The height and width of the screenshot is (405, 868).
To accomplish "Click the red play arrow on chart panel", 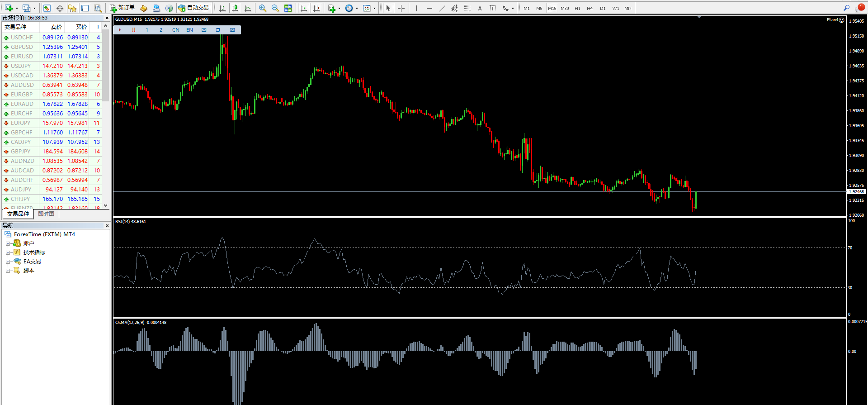I will 120,30.
